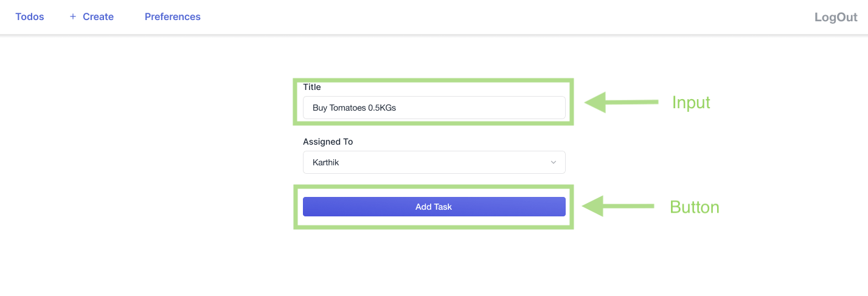The height and width of the screenshot is (296, 868).
Task: Open the Assigned To dropdown showing Karthik
Action: (434, 162)
